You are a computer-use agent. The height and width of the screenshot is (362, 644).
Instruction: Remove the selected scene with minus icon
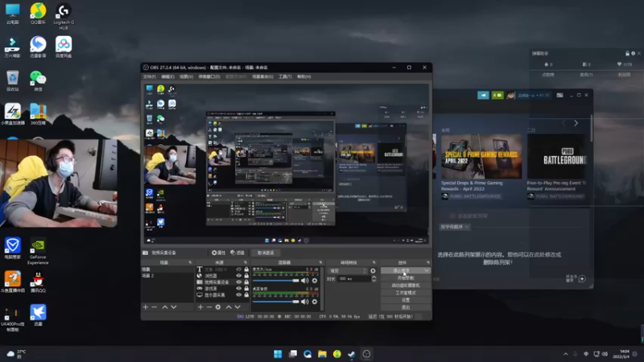(155, 307)
